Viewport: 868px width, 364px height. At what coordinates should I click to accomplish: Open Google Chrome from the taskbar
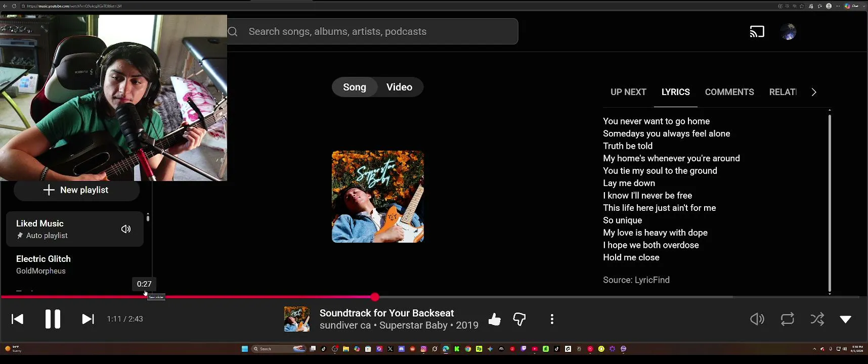(468, 349)
